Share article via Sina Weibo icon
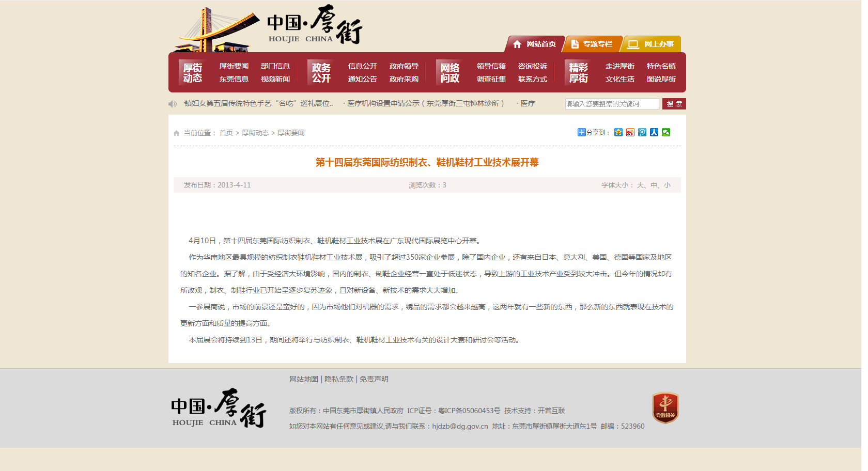The height and width of the screenshot is (471, 868). pyautogui.click(x=630, y=132)
